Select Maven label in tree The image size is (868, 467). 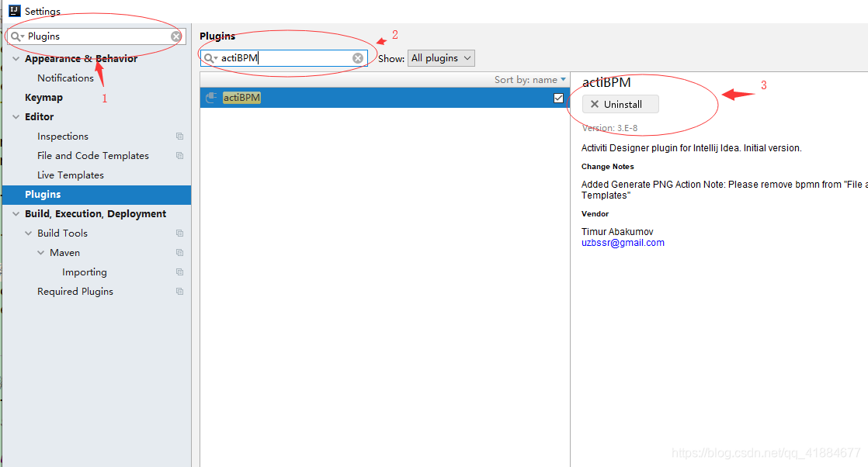pyautogui.click(x=64, y=252)
